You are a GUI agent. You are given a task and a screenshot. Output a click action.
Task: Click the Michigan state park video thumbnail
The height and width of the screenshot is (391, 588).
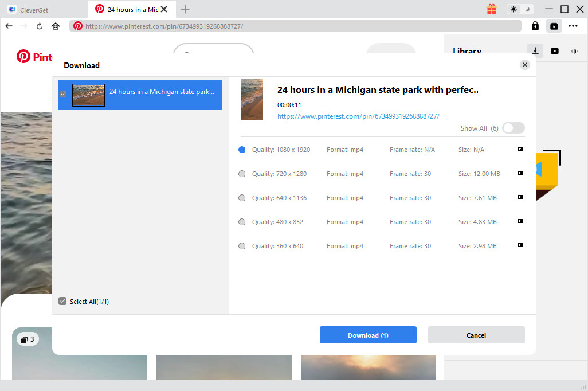coord(89,95)
